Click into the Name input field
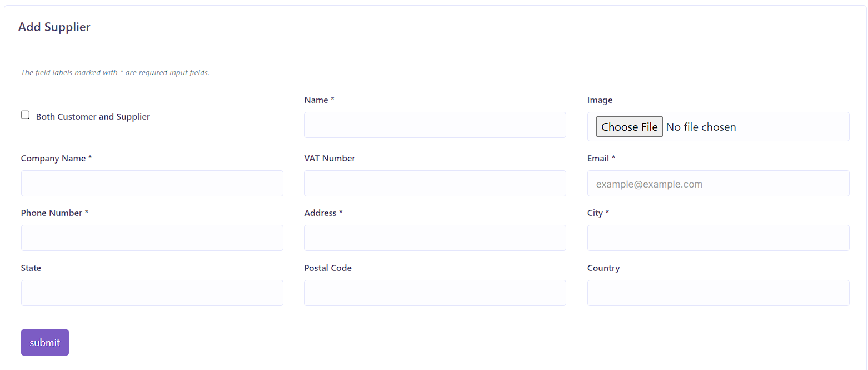The width and height of the screenshot is (868, 370). pyautogui.click(x=435, y=125)
